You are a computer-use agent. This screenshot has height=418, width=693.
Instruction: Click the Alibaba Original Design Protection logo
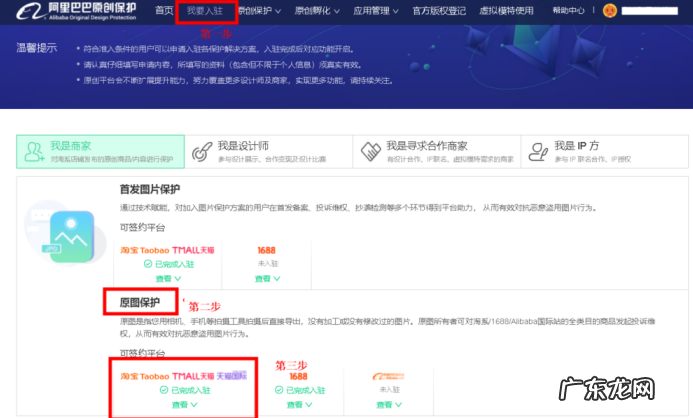pyautogui.click(x=76, y=11)
